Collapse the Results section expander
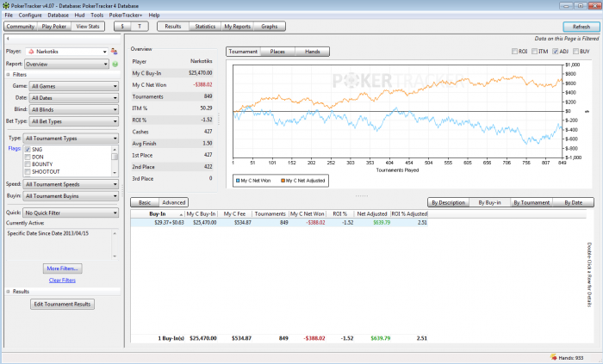 coord(8,292)
